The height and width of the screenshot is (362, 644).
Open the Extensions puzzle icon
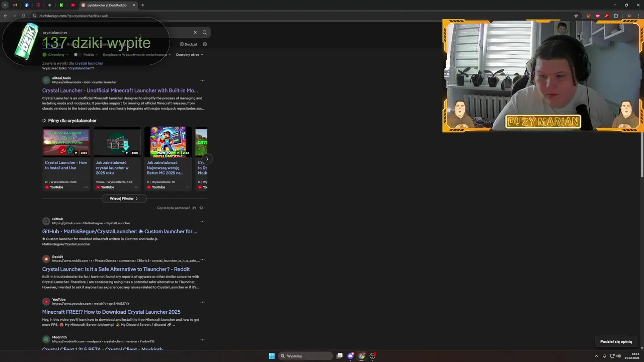click(616, 16)
